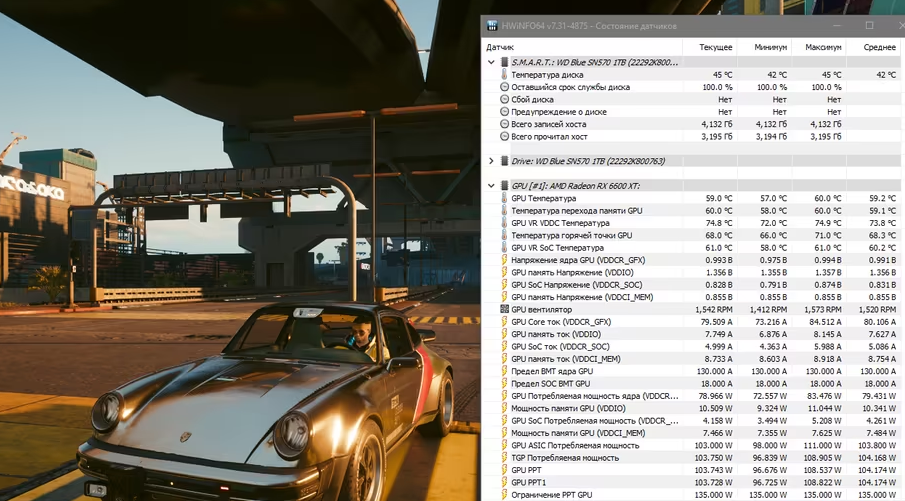Click the round icon beside Всего записей хоста
This screenshot has height=501, width=905.
point(504,124)
